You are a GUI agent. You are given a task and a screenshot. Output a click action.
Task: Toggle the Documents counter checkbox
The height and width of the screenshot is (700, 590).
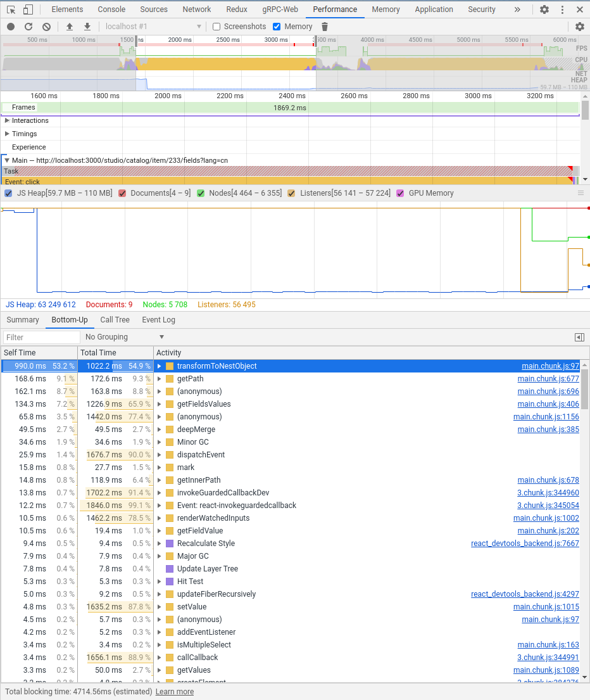click(122, 193)
